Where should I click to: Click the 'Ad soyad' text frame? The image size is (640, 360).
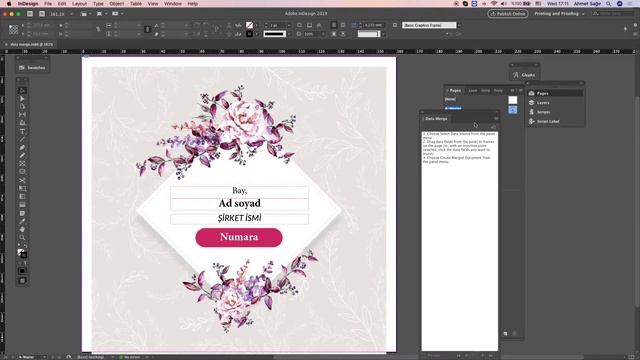pos(239,204)
